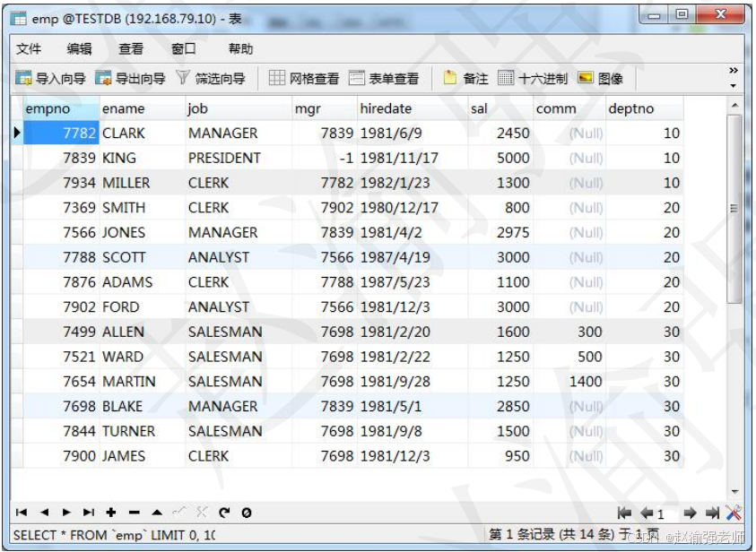Click the vertical scrollbar thumb
This screenshot has width=756, height=552.
(x=734, y=209)
